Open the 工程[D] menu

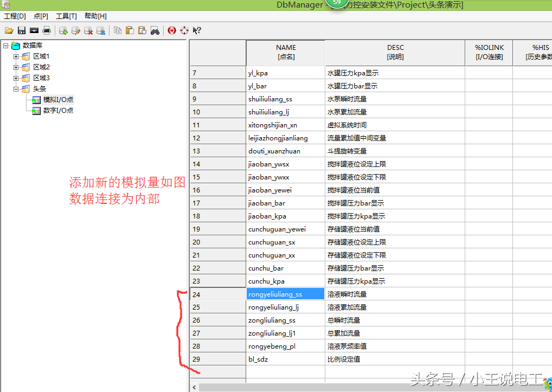pyautogui.click(x=15, y=16)
